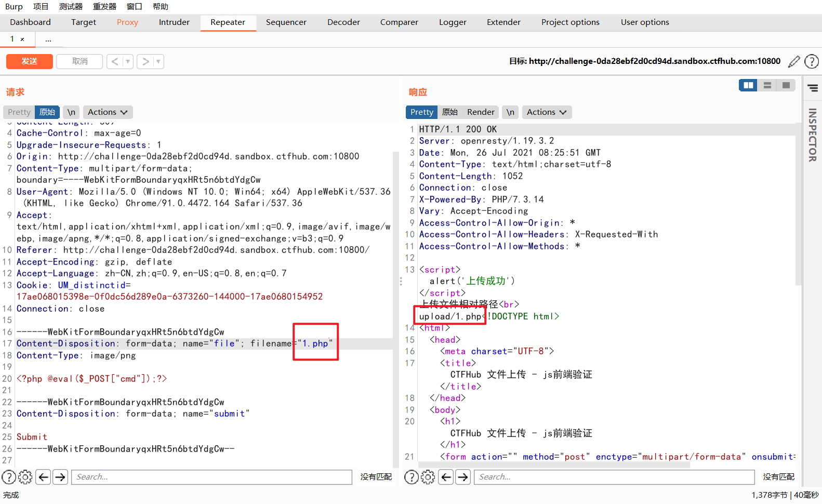Open new Repeater tab via ellipsis

coord(48,39)
